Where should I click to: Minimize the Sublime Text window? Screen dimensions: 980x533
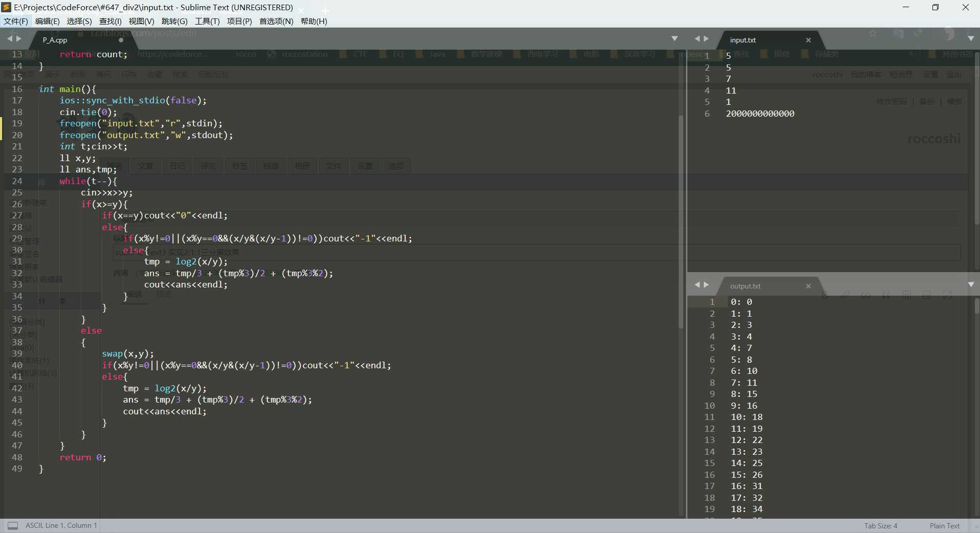point(906,7)
